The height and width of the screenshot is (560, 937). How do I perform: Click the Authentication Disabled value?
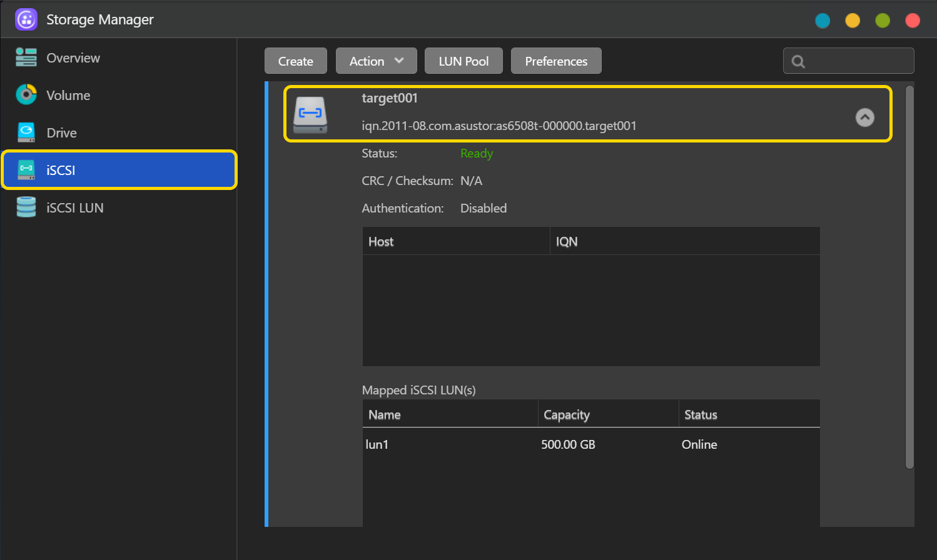pos(484,208)
